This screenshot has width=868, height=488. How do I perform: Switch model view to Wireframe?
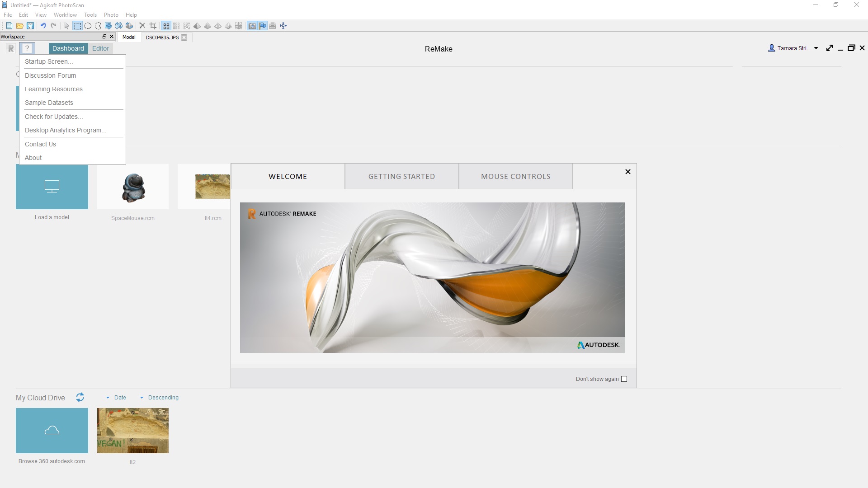218,26
